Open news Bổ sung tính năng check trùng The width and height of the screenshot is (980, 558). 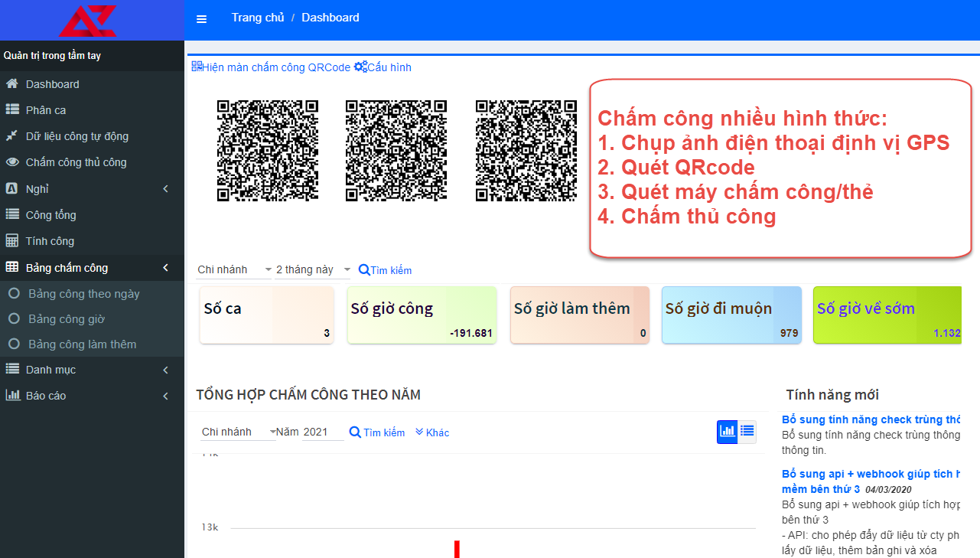[871, 419]
